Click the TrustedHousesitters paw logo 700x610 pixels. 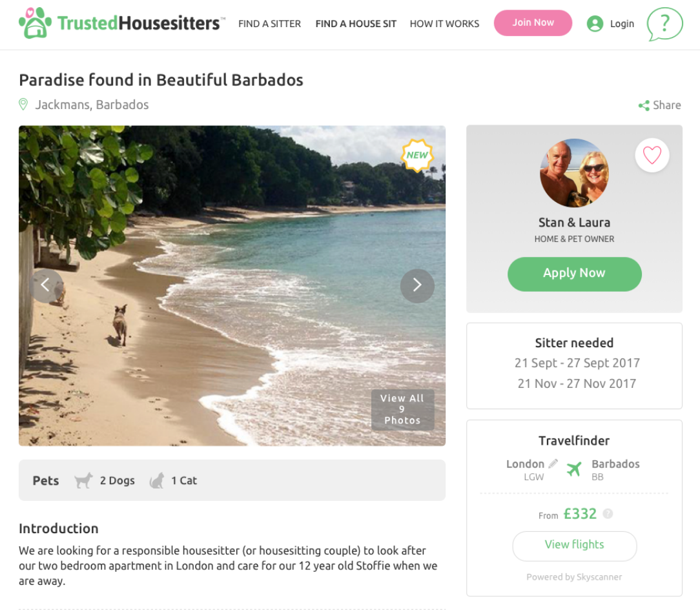(x=35, y=23)
